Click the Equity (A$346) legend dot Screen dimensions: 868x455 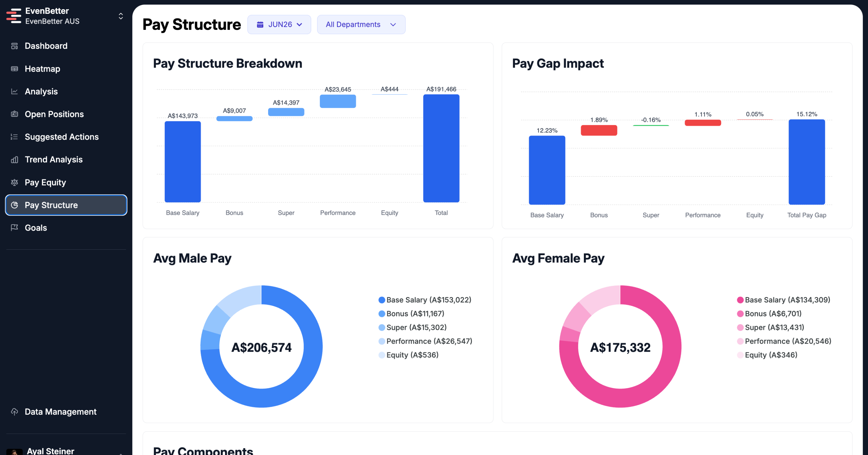click(x=740, y=355)
